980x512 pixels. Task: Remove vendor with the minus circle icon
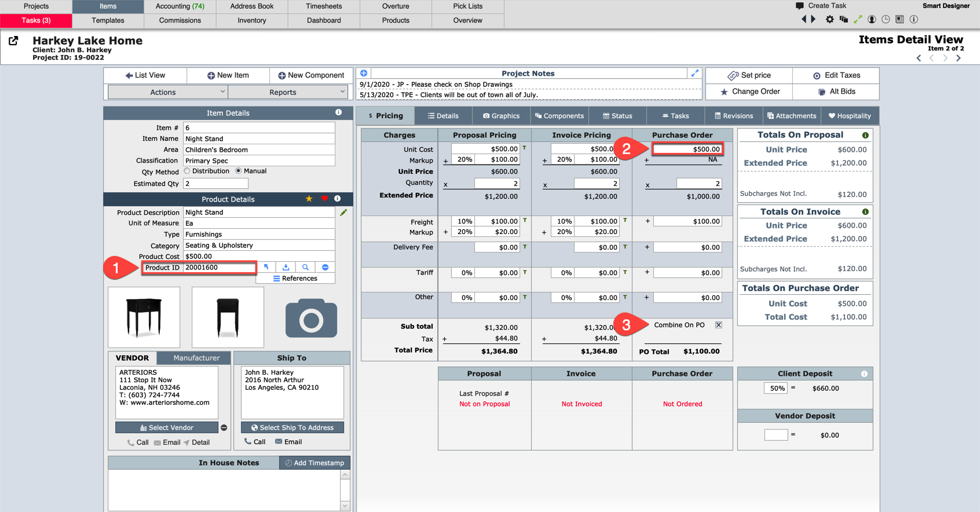(224, 427)
